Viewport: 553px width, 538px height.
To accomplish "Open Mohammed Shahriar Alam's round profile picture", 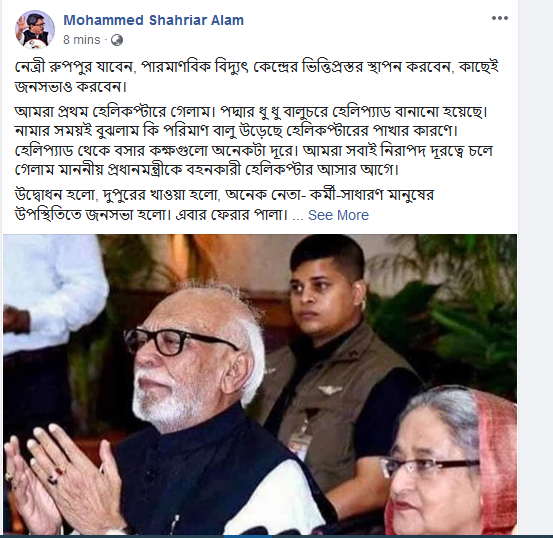I will [x=35, y=30].
